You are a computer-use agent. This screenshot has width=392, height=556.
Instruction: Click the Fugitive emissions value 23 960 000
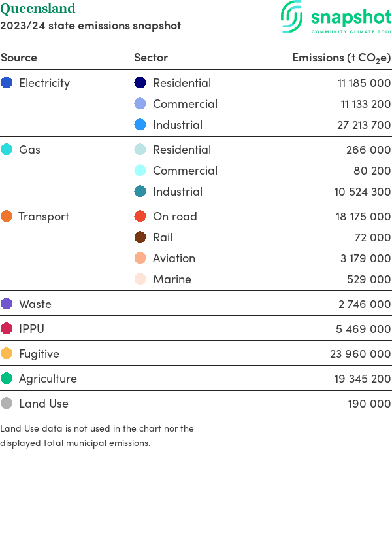361,354
